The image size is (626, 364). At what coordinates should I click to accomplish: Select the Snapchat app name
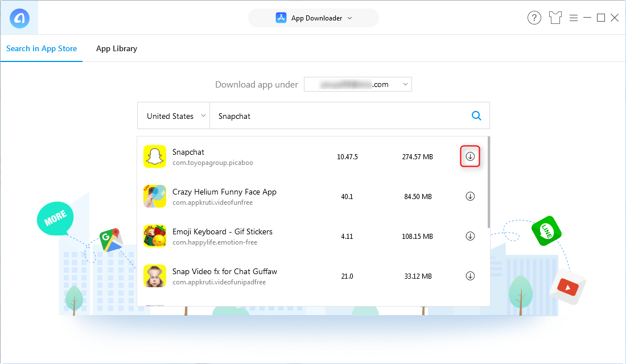(188, 152)
